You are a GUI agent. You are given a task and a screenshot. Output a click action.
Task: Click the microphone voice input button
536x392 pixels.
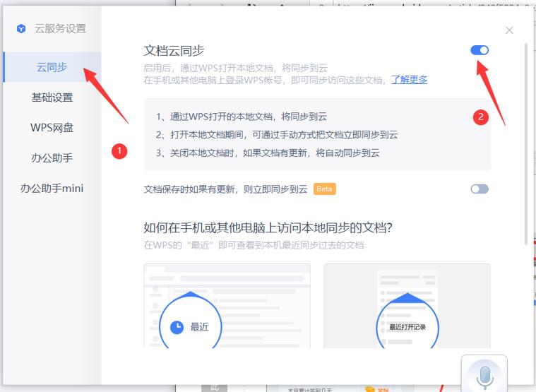point(484,374)
